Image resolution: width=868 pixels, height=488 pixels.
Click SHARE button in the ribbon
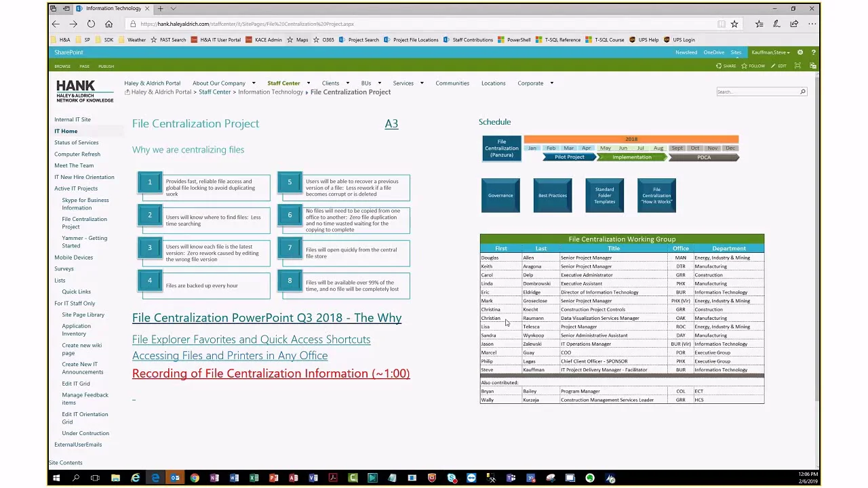click(x=726, y=66)
